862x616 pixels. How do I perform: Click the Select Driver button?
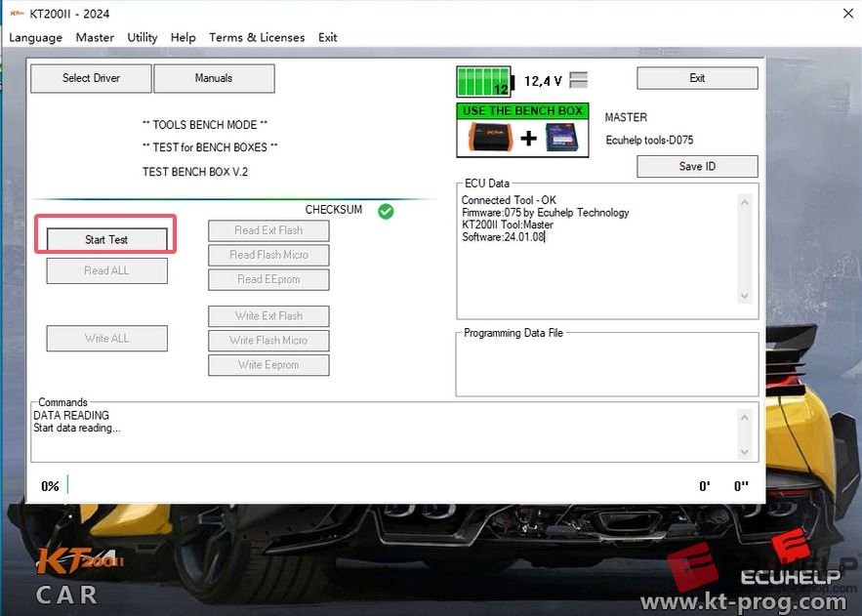point(91,78)
